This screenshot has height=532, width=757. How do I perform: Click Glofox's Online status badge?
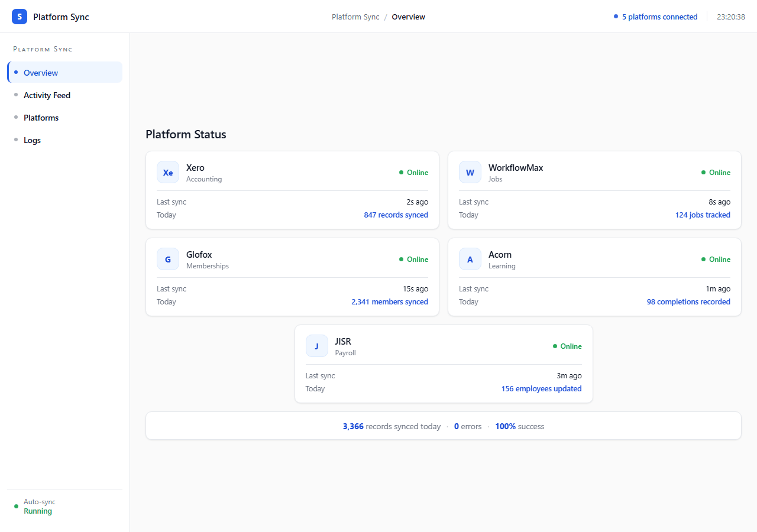(413, 259)
